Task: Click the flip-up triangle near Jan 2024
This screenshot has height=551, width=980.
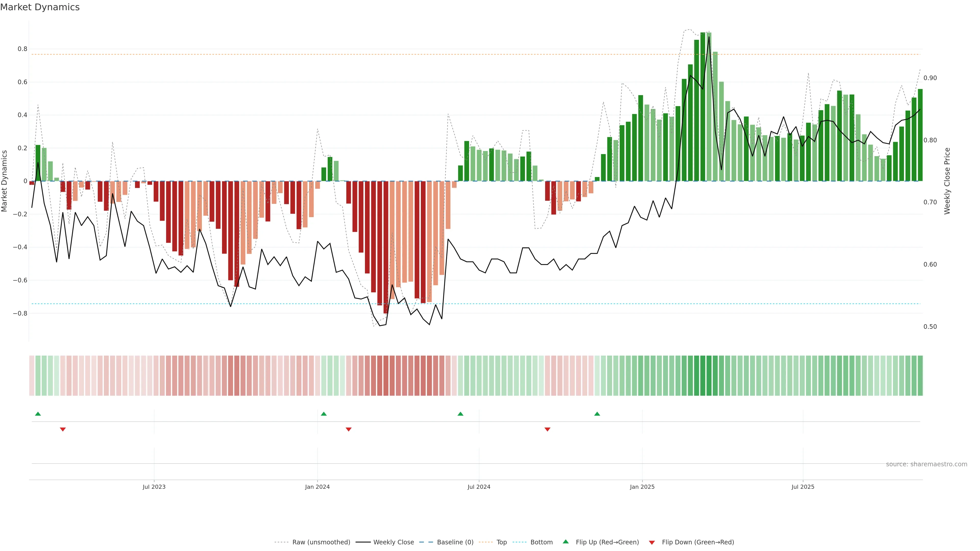Action: (324, 414)
